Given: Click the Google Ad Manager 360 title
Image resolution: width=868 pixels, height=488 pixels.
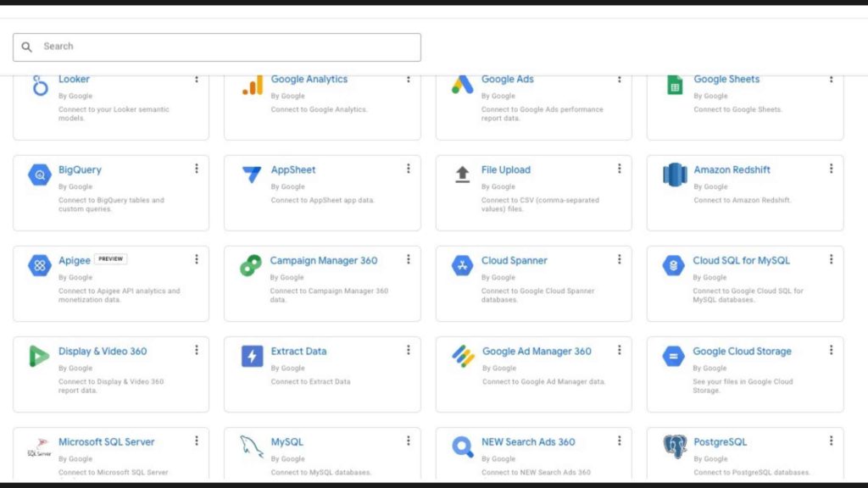Looking at the screenshot, I should coord(537,351).
